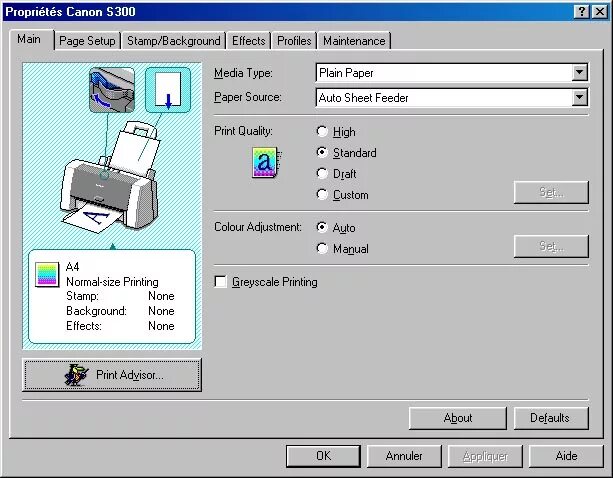Enable Greyscale Printing checkbox
Image resolution: width=613 pixels, height=478 pixels.
[x=220, y=281]
